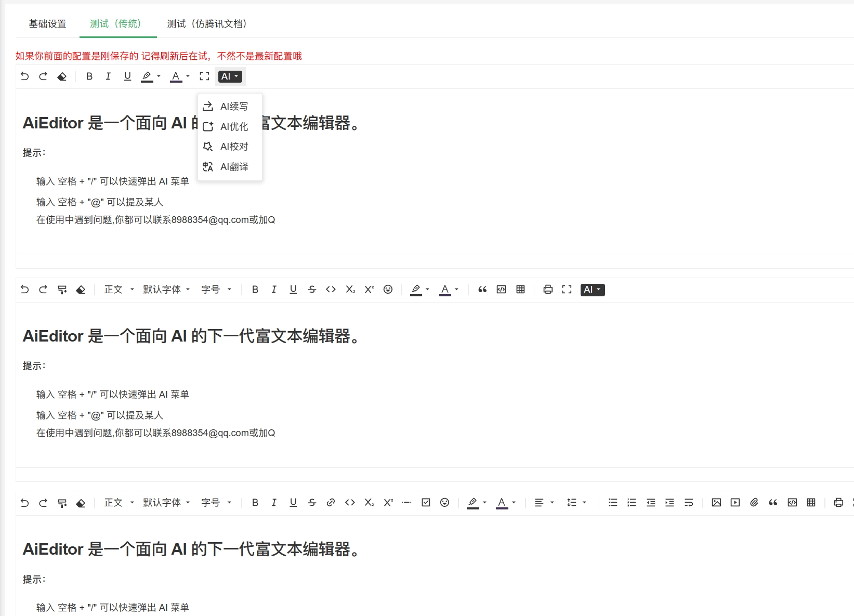Image resolution: width=854 pixels, height=616 pixels.
Task: Toggle strikethrough in middle editor toolbar
Action: (312, 290)
